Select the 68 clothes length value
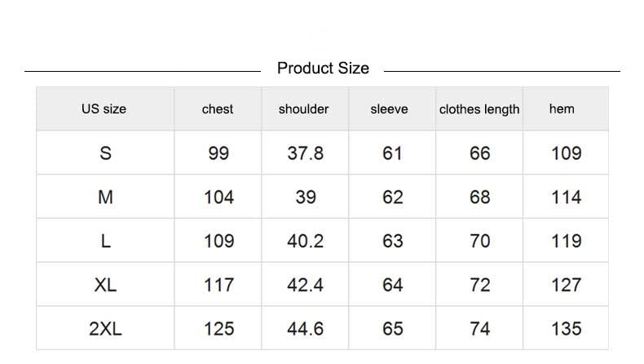644x364 pixels. (480, 198)
